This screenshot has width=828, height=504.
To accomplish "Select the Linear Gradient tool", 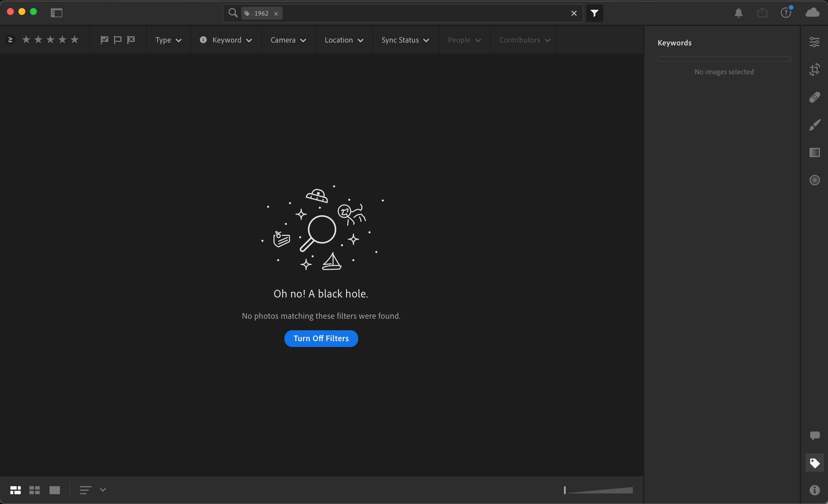I will click(814, 152).
